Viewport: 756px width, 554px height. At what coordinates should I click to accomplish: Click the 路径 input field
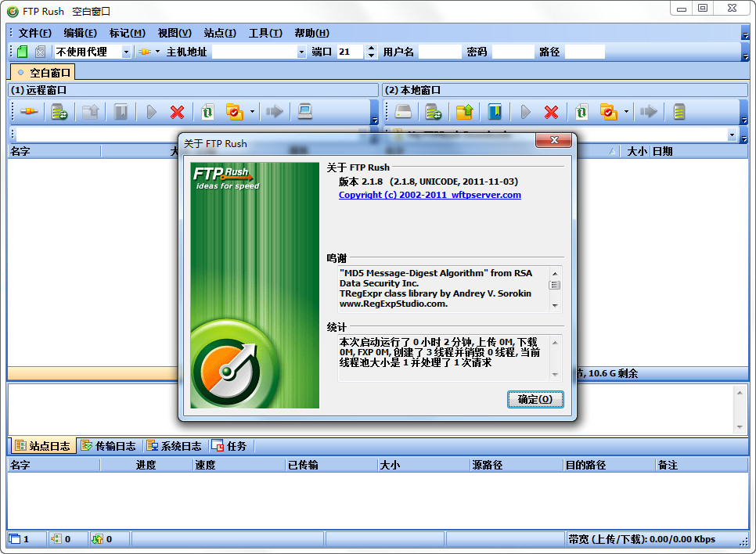pyautogui.click(x=585, y=52)
